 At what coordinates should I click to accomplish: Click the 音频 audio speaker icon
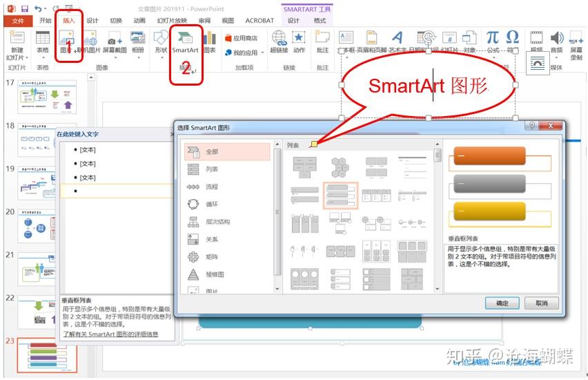coord(557,37)
